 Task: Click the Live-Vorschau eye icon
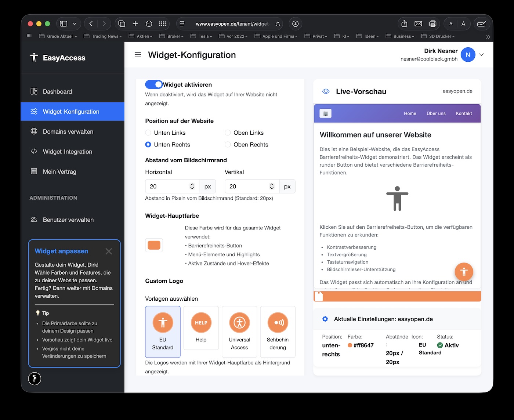(326, 91)
